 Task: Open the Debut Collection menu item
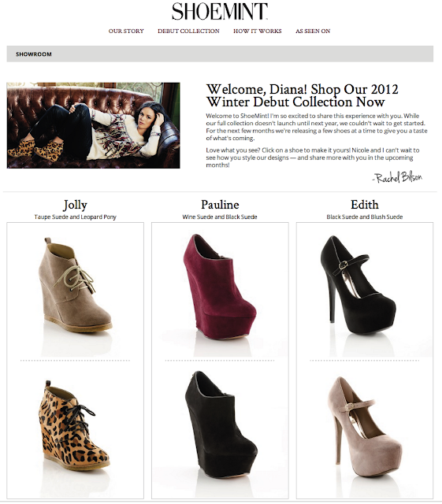point(188,31)
